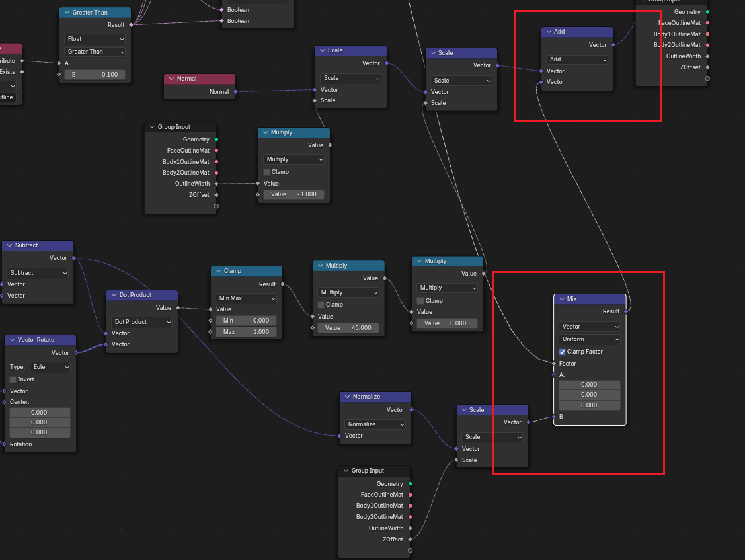Click the Value -1.000 field in Multiply
Screen dimensions: 745x560
click(293, 194)
